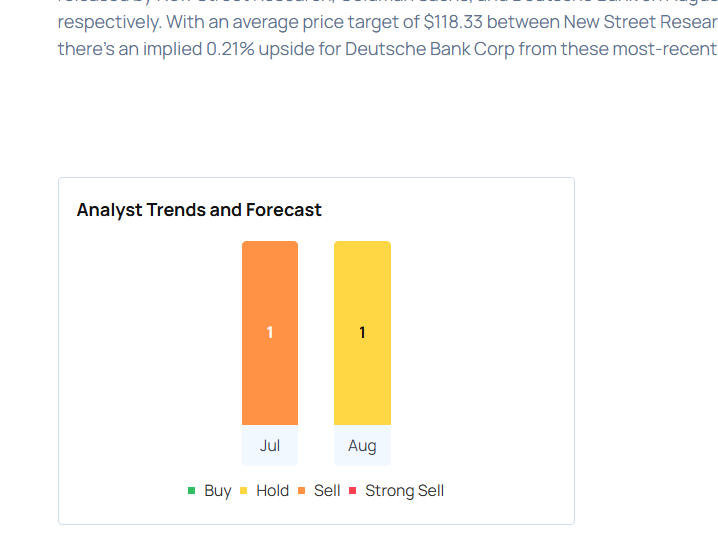Image resolution: width=718 pixels, height=550 pixels.
Task: Click the New Street Research text in the paragraph
Action: [640, 22]
